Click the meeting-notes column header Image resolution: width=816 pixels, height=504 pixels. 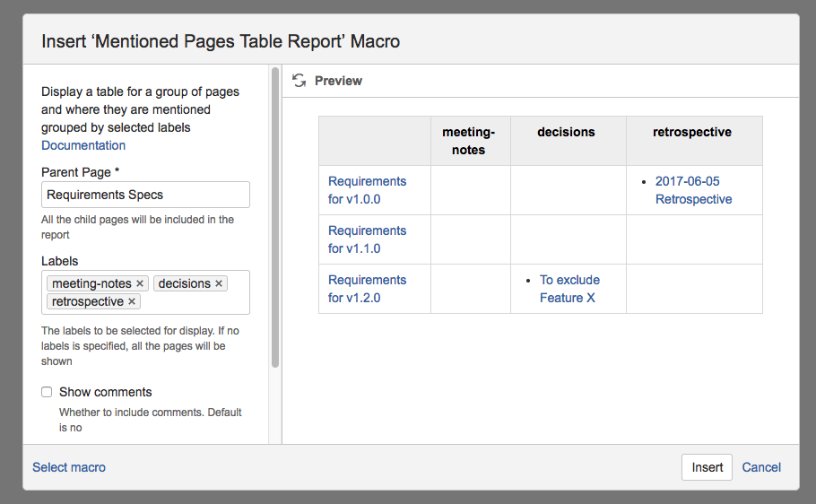[469, 141]
